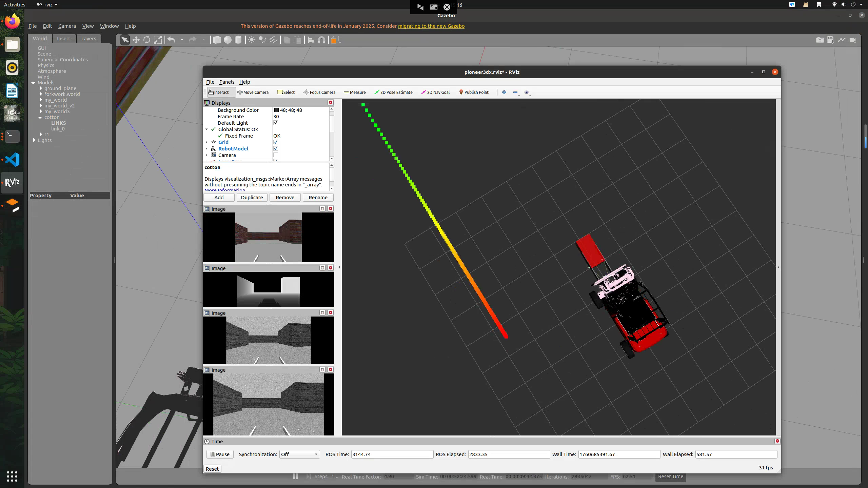This screenshot has width=868, height=488.
Task: Click the Gazebo rotate mode icon
Action: (x=147, y=40)
